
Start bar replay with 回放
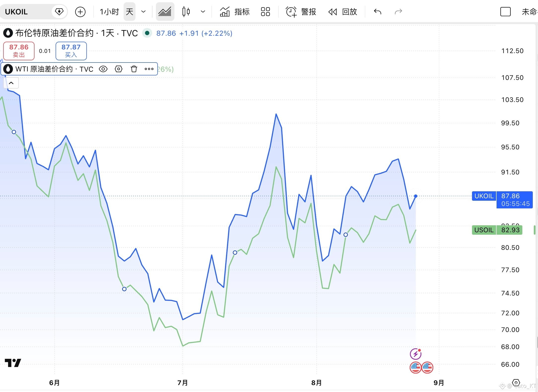pos(343,12)
